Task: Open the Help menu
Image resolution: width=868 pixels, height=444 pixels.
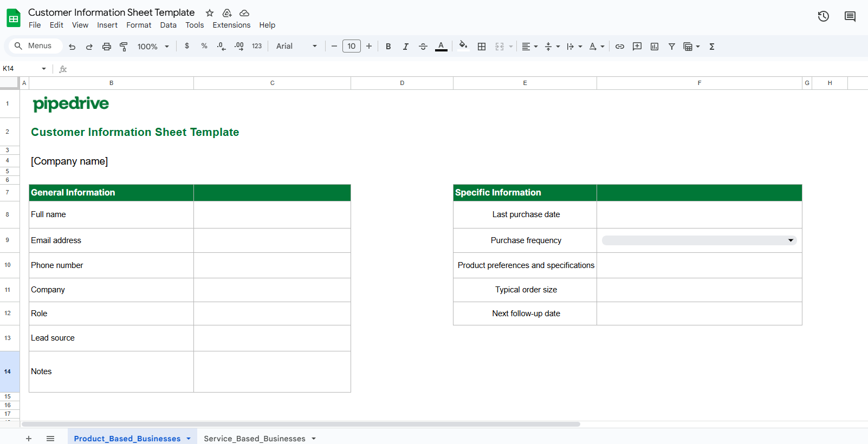Action: click(x=267, y=25)
